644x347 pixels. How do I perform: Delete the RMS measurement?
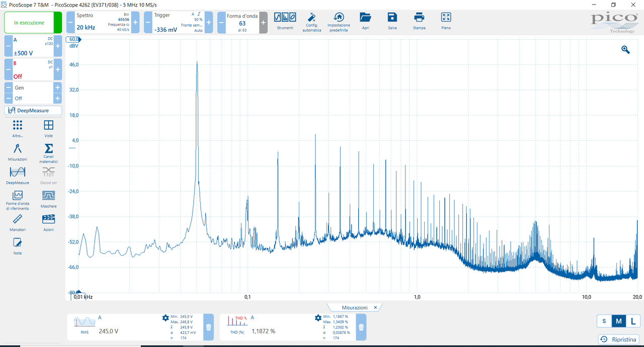click(208, 327)
